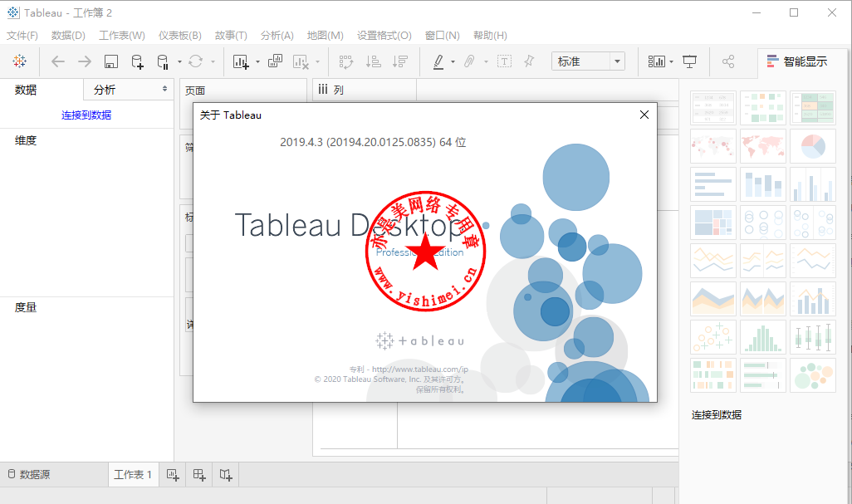Expand dropdown arrow next to pause updates icon
852x504 pixels.
coord(179,62)
